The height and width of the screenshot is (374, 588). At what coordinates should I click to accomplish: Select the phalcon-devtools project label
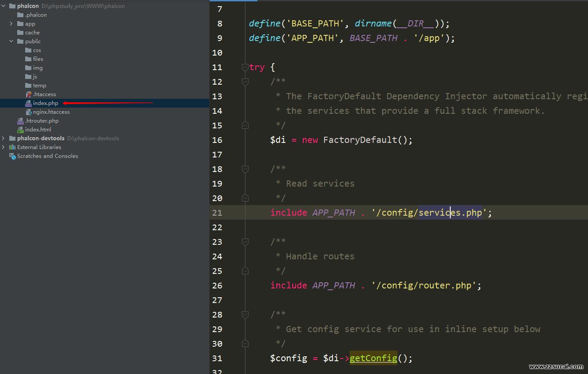41,138
